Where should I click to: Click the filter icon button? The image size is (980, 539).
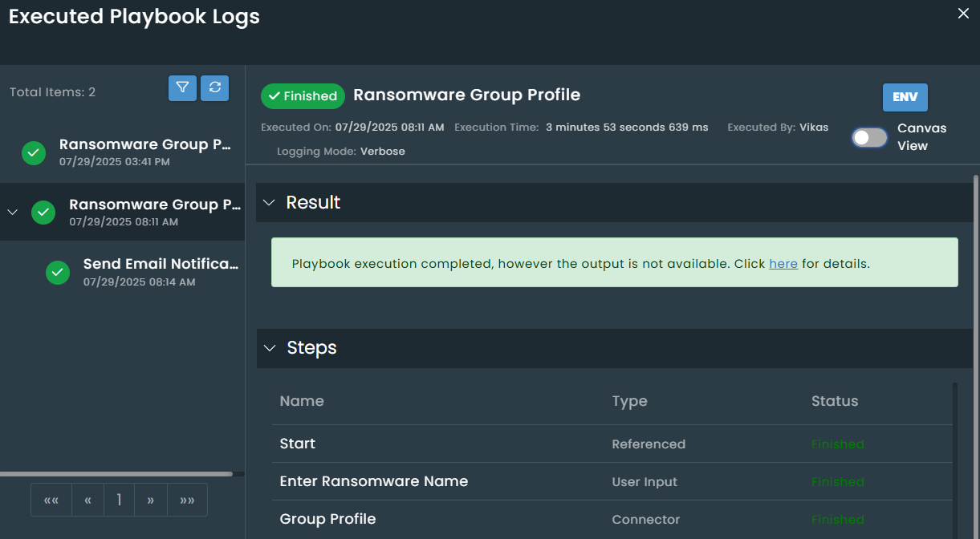click(182, 88)
